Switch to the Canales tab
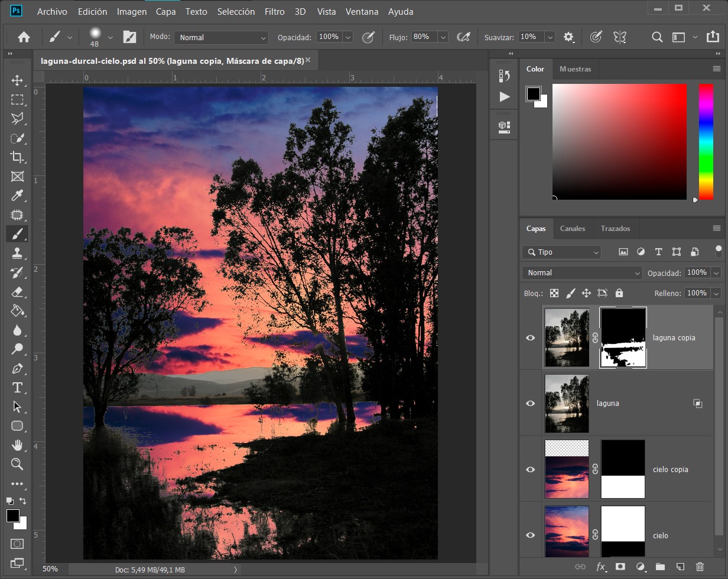The image size is (728, 579). coord(573,229)
